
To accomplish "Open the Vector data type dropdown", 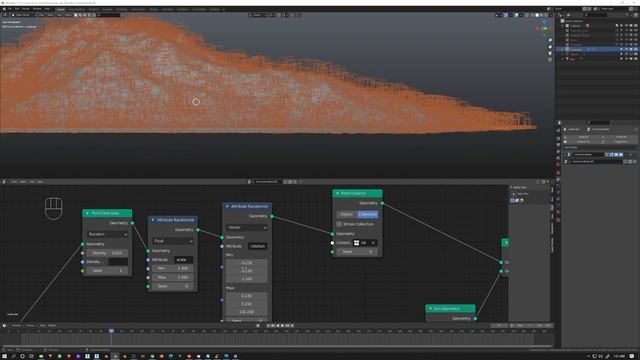I will 247,227.
